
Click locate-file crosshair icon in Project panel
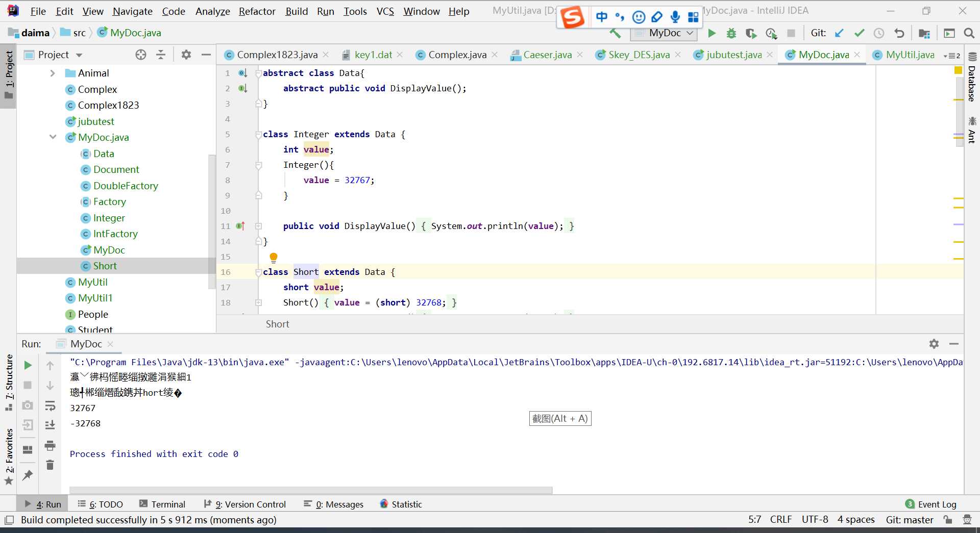pos(141,55)
